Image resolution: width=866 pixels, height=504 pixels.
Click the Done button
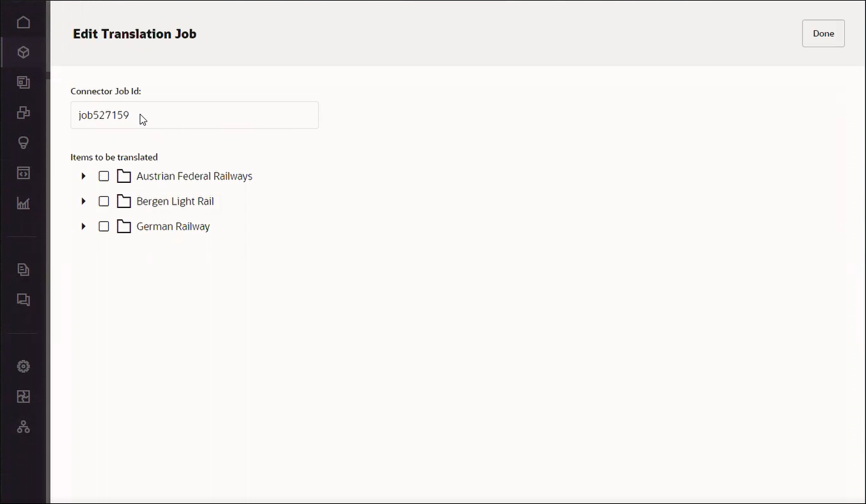(823, 34)
